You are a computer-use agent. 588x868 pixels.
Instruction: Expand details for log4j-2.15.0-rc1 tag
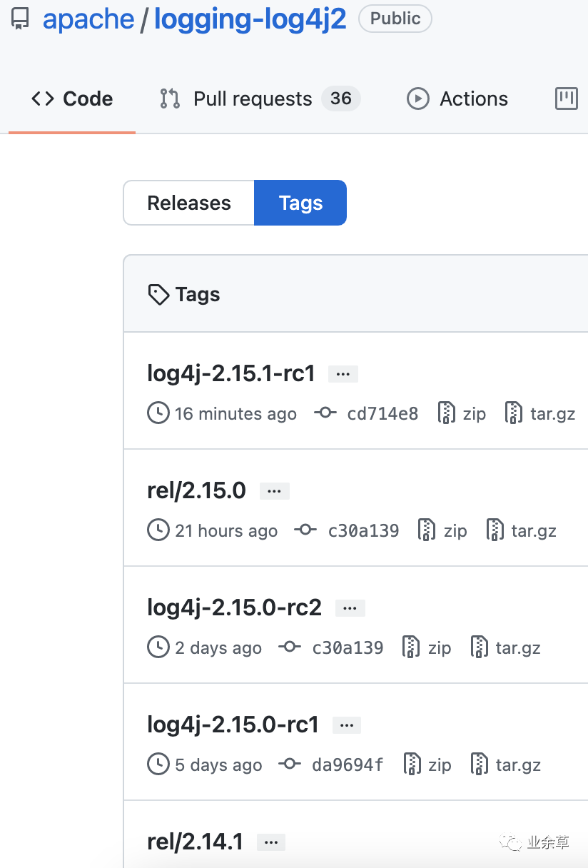tap(346, 725)
